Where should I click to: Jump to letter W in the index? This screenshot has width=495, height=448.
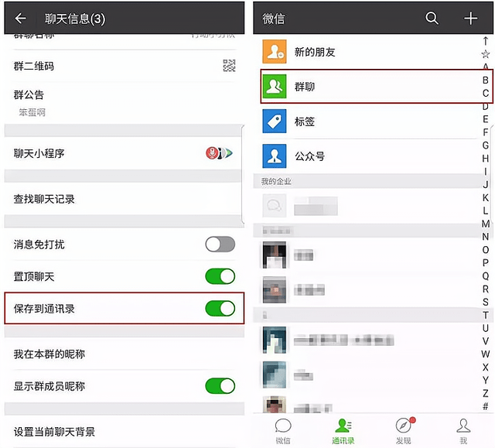point(486,354)
